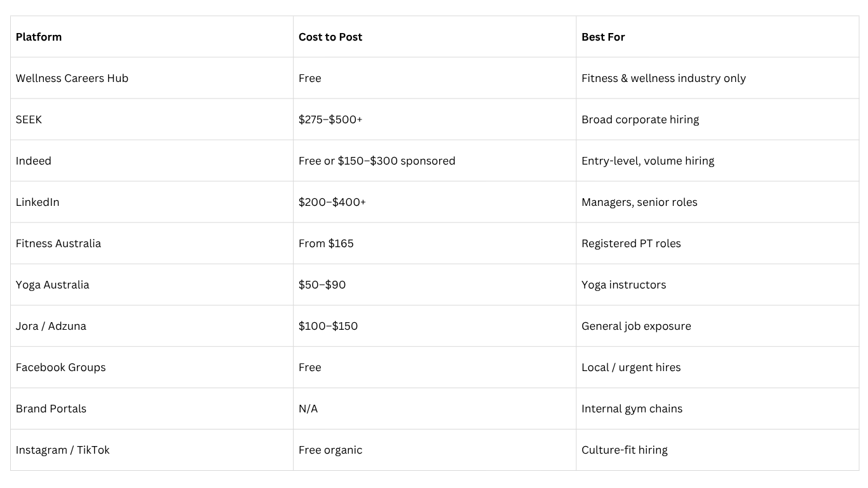
Task: Click the $275–$500+ cost cell
Action: click(330, 119)
